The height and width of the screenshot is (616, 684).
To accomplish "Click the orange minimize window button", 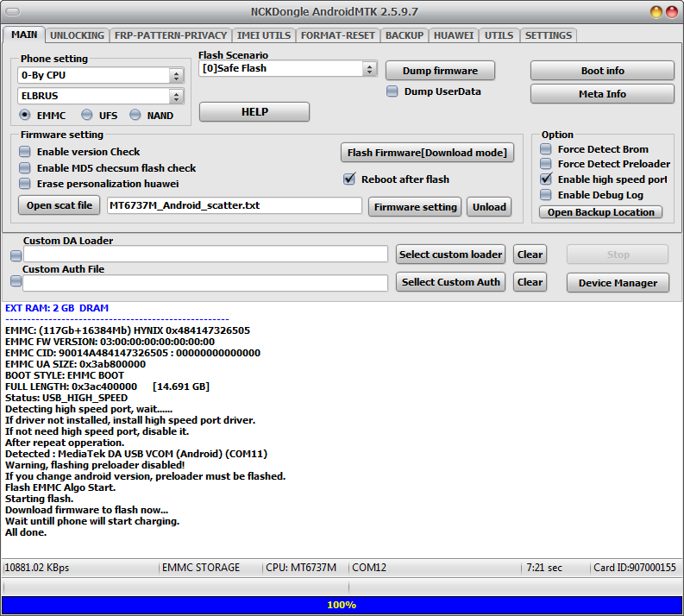I will point(656,12).
